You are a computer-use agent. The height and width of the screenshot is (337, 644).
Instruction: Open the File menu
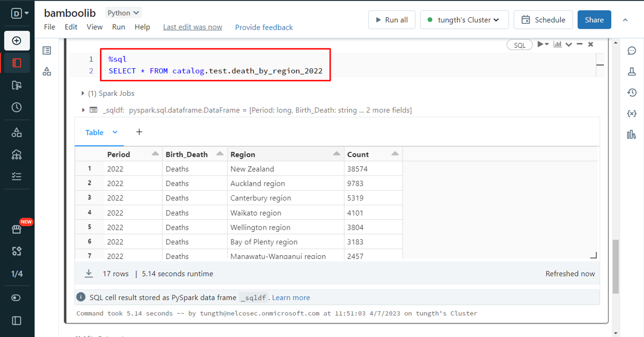pyautogui.click(x=49, y=27)
